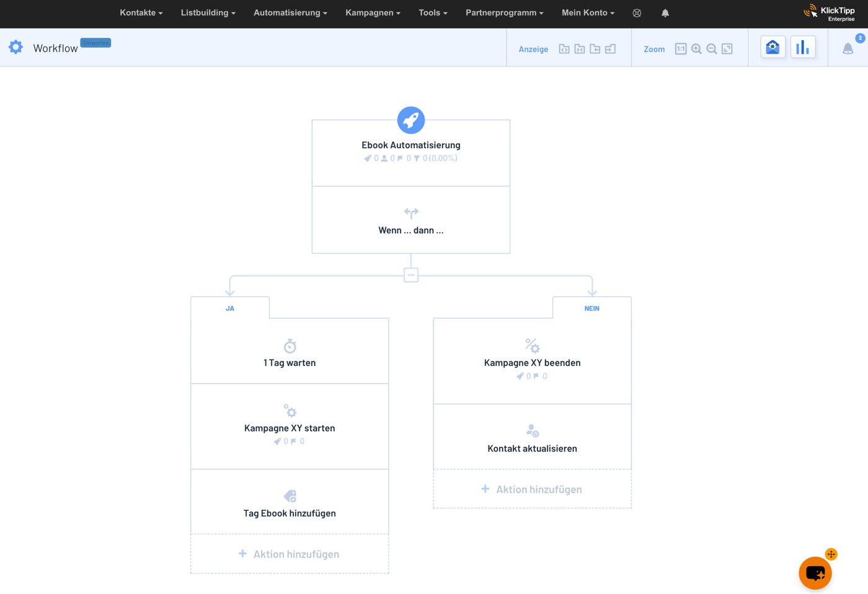Screen dimensions: 868x594
Task: Click the move handle on chat widget
Action: pyautogui.click(x=831, y=554)
